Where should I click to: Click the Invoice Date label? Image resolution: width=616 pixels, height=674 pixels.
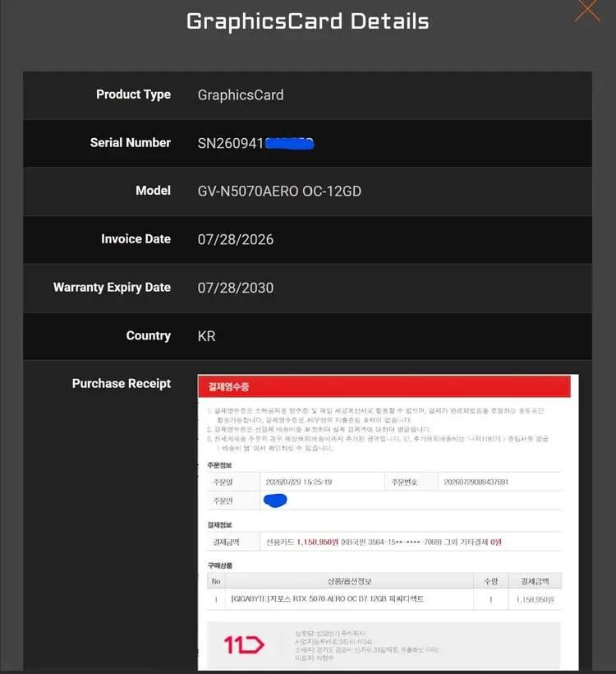(136, 239)
